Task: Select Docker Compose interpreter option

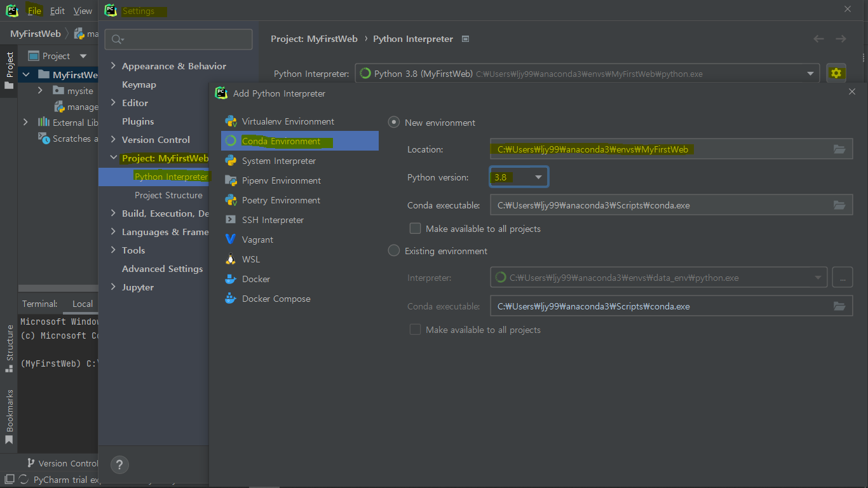Action: [276, 299]
